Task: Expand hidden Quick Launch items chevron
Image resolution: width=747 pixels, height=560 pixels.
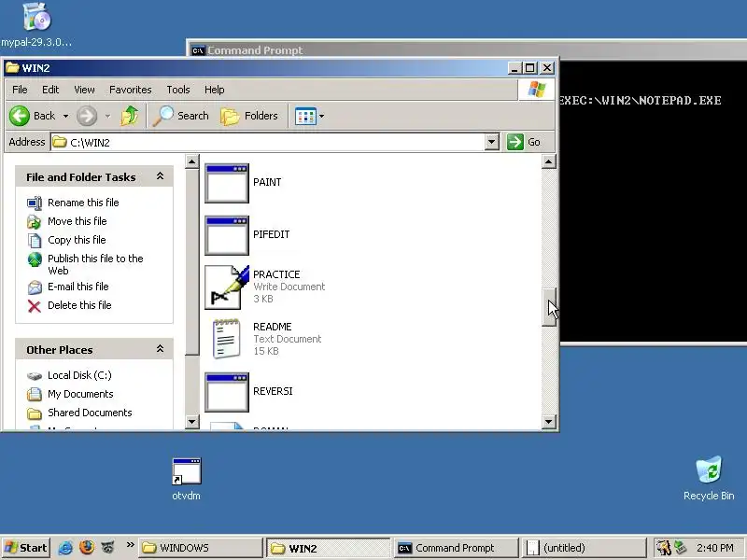Action: coord(130,545)
